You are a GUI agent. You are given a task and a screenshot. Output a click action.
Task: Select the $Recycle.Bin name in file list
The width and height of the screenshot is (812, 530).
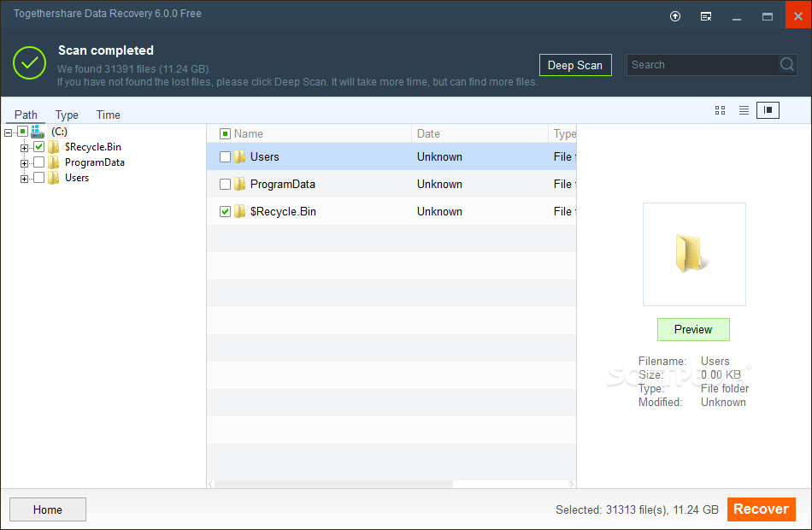click(x=283, y=211)
